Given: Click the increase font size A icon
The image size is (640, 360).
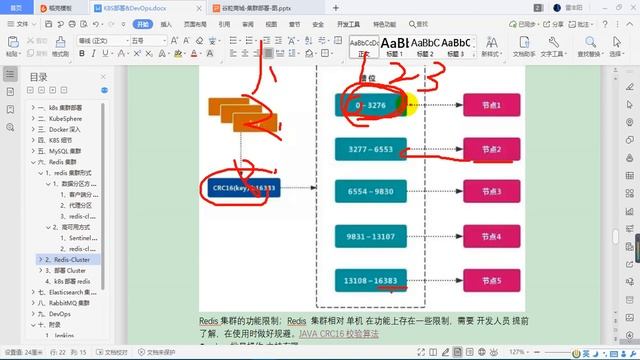Looking at the screenshot, I should 174,40.
